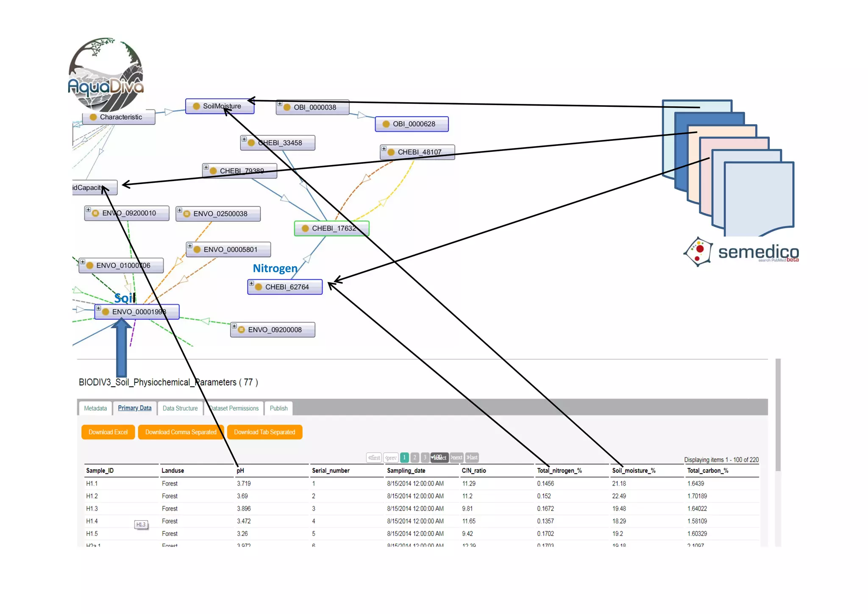Expand the CHEBI_48107 node plus box
The image size is (868, 614).
click(x=384, y=148)
